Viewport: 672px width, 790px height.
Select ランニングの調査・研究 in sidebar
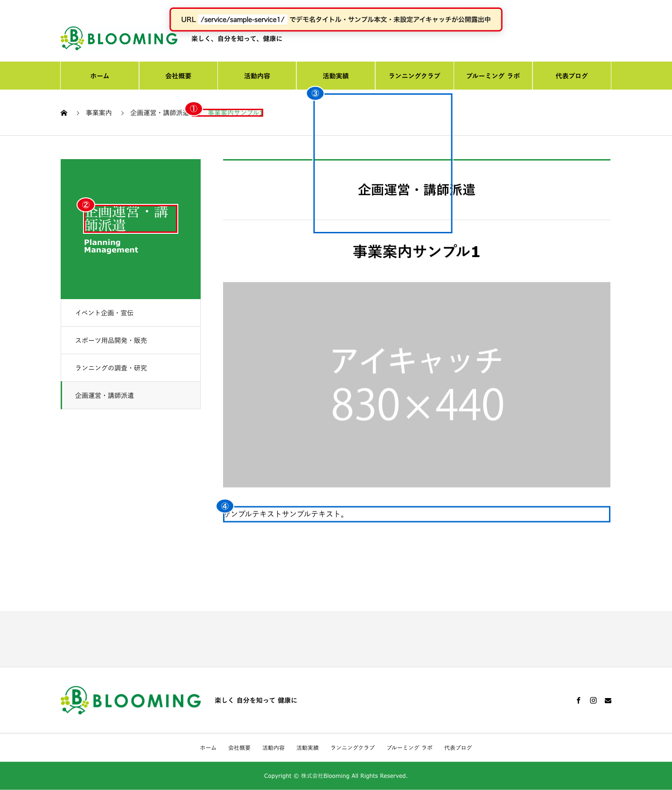[x=131, y=368]
